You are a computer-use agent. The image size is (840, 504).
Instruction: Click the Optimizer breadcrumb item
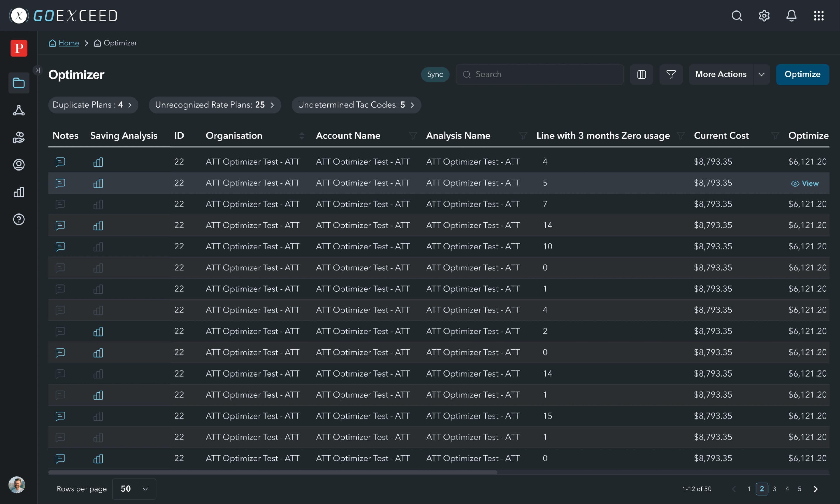pyautogui.click(x=115, y=43)
